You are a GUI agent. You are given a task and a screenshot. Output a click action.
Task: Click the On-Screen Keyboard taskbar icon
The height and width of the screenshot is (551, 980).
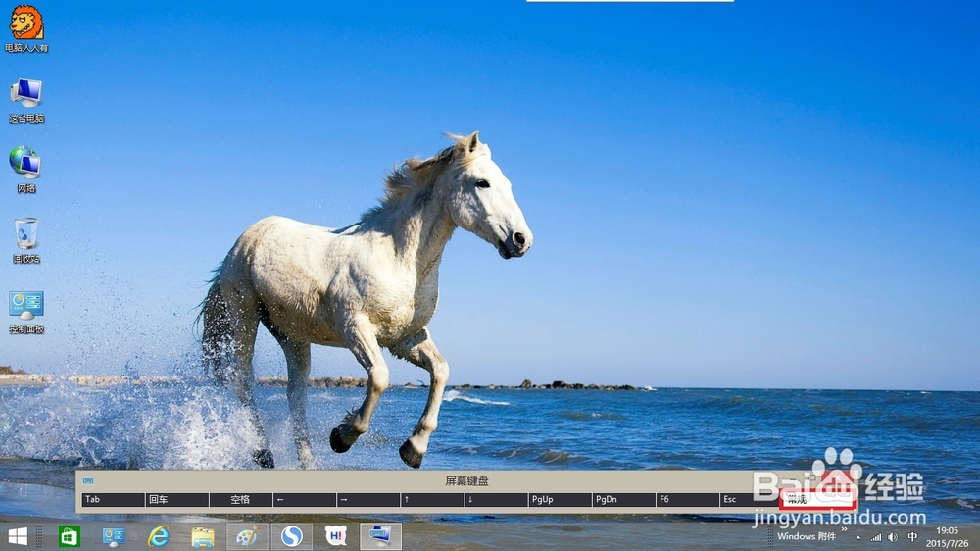tap(380, 536)
